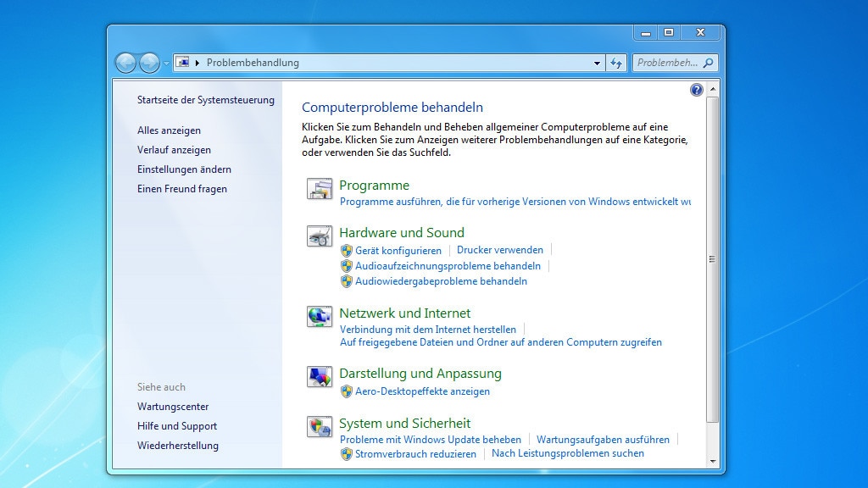
Task: Open the Darstellung und Anpassung heading
Action: click(420, 374)
